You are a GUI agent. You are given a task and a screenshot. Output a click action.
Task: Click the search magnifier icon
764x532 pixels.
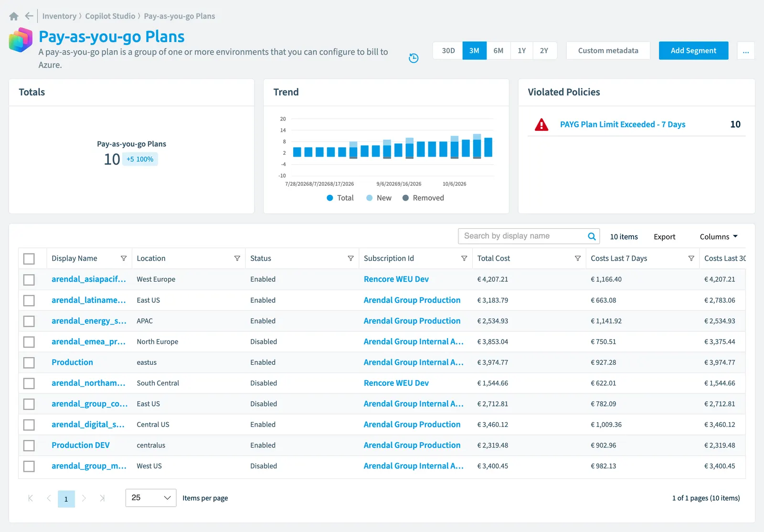(592, 236)
